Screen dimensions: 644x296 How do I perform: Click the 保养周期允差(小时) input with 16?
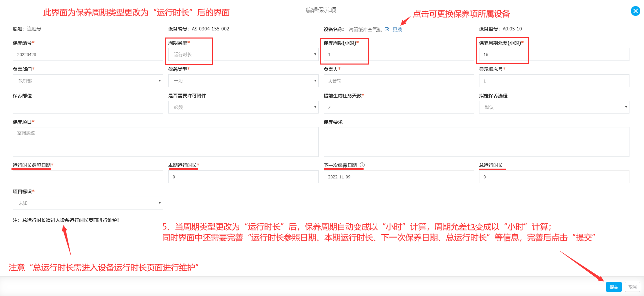(x=554, y=54)
